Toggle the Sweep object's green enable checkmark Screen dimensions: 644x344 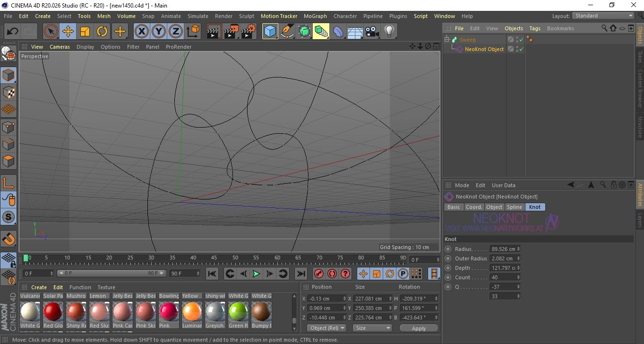[x=521, y=40]
